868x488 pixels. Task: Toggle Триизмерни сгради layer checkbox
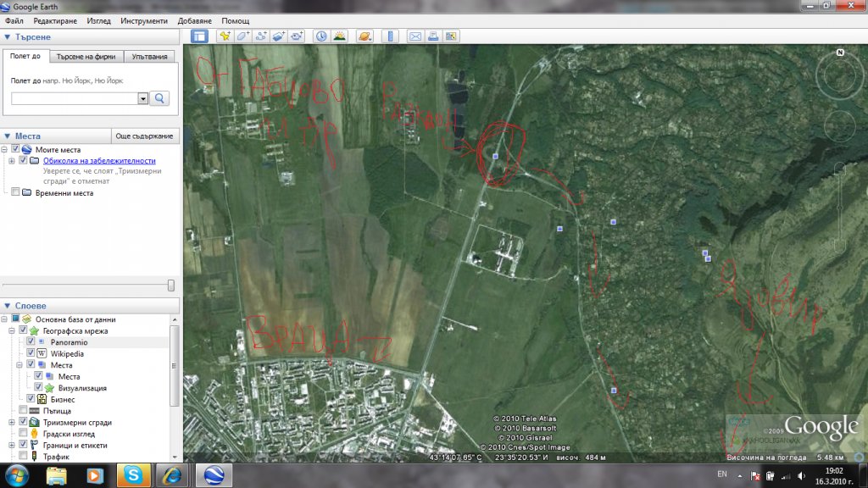pyautogui.click(x=23, y=422)
